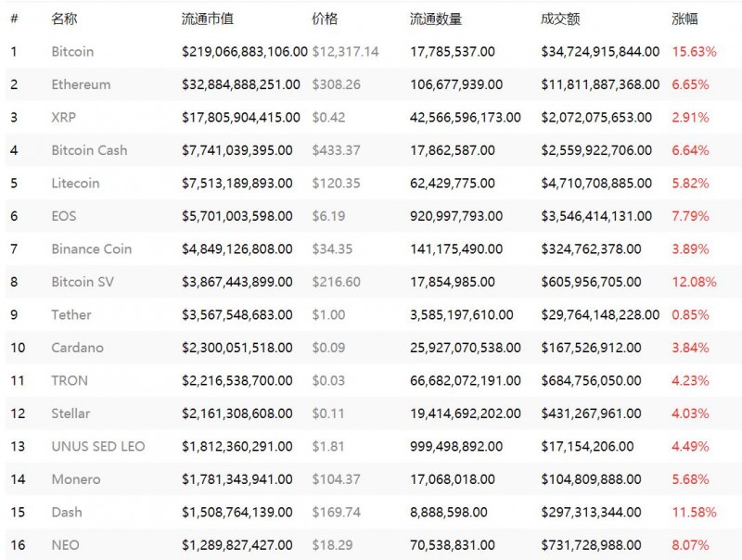Screen dimensions: 742x560
Task: Click the UNUS SED LEO link
Action: tap(98, 446)
